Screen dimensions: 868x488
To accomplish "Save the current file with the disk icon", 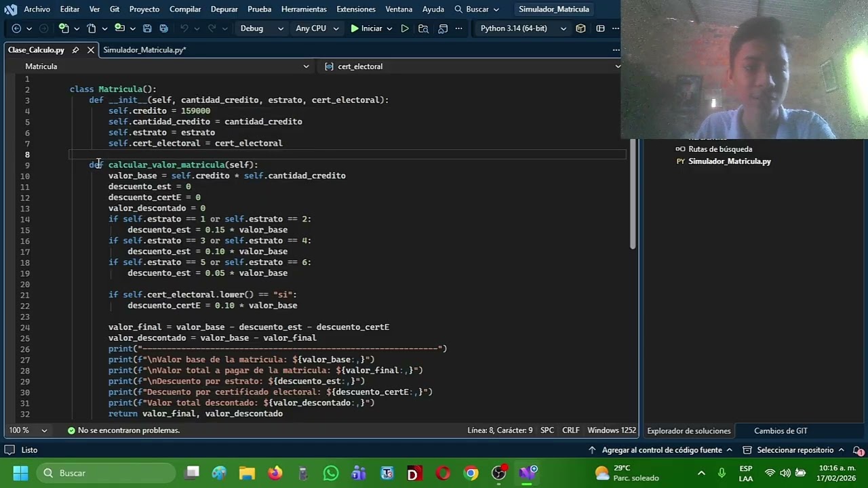I will (x=148, y=28).
